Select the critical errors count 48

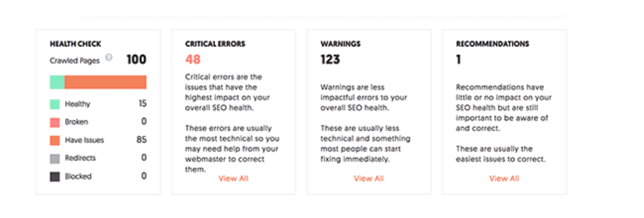click(193, 59)
